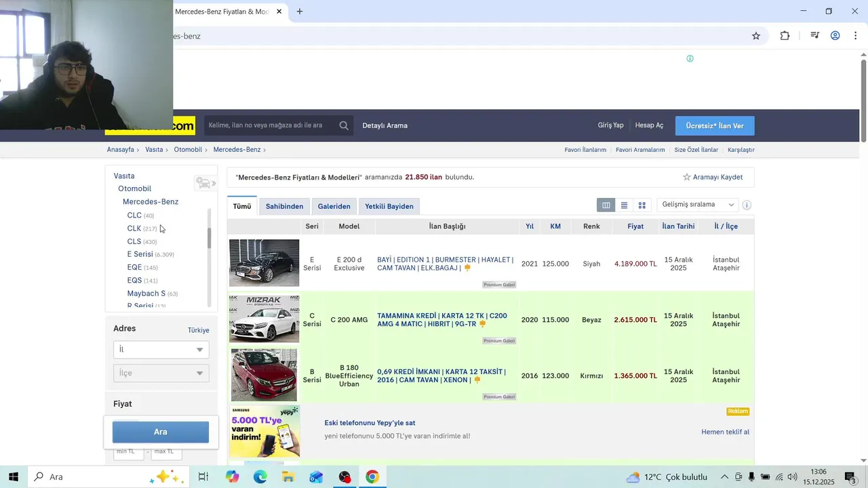Open Windows Start menu
868x488 pixels.
click(x=14, y=477)
